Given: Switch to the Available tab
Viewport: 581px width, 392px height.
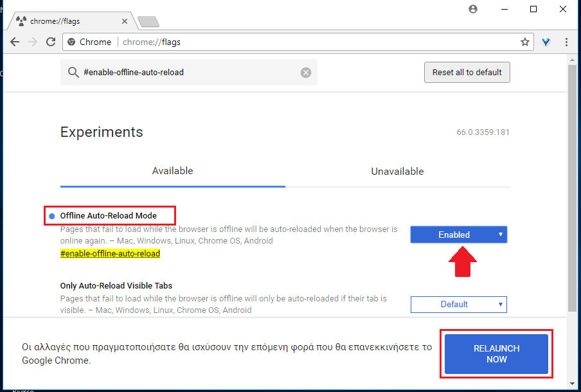Looking at the screenshot, I should pos(173,171).
